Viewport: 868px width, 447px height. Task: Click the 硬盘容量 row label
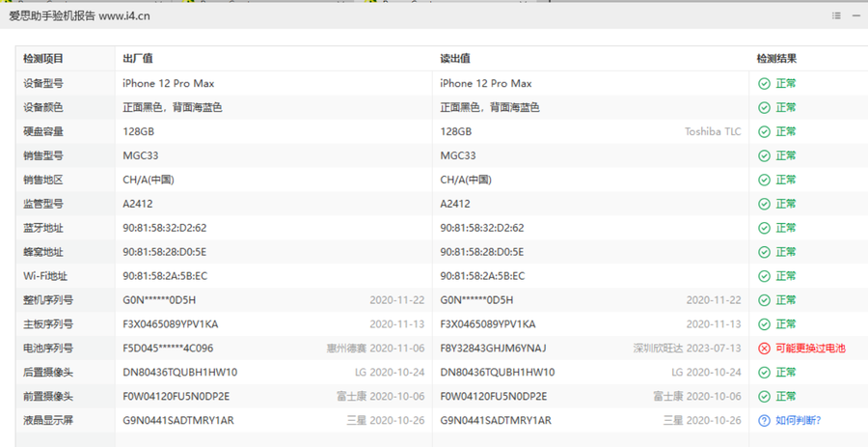43,132
